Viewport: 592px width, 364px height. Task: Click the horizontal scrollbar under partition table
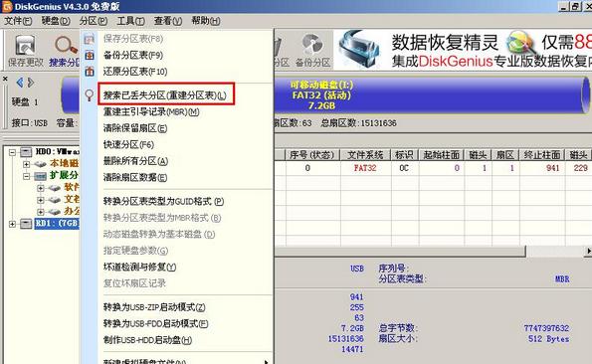coord(400,251)
